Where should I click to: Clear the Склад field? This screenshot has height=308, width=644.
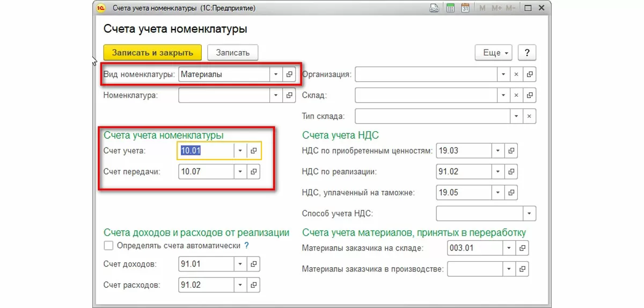(x=516, y=95)
